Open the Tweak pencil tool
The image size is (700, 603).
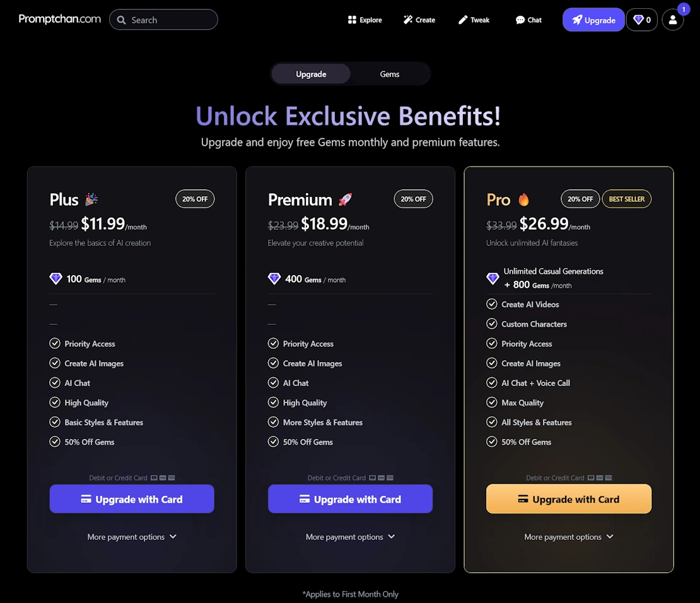coord(474,20)
